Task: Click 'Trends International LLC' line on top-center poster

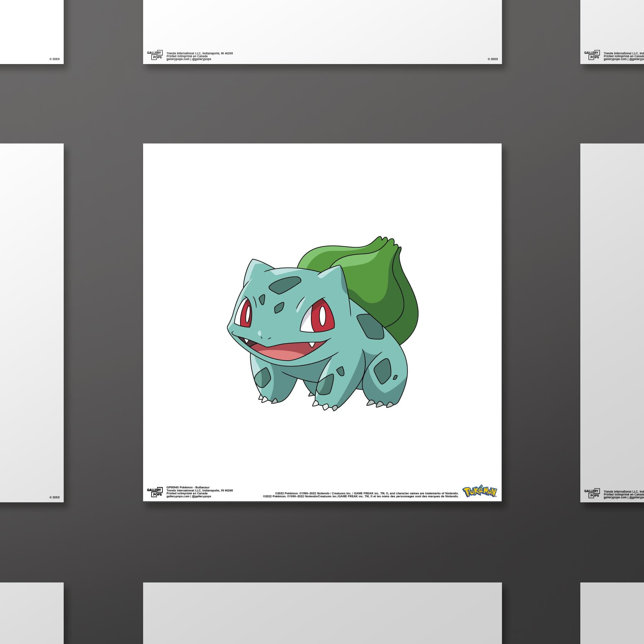Action: point(200,53)
